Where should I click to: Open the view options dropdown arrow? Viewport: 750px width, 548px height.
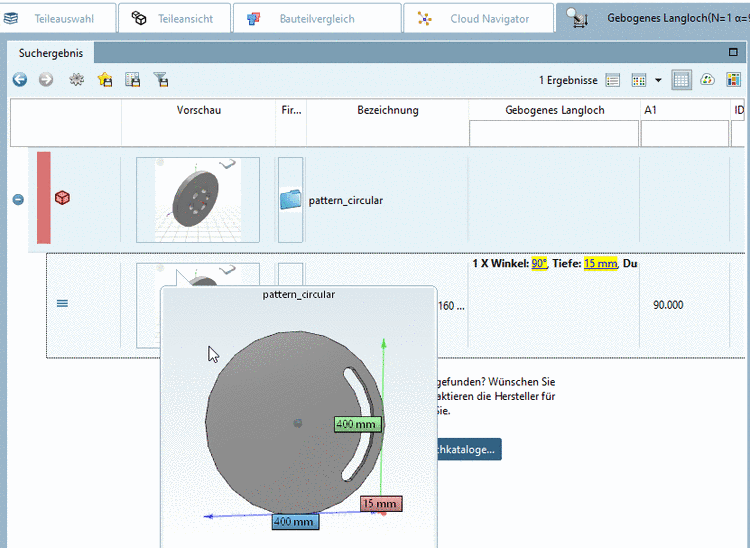coord(658,80)
